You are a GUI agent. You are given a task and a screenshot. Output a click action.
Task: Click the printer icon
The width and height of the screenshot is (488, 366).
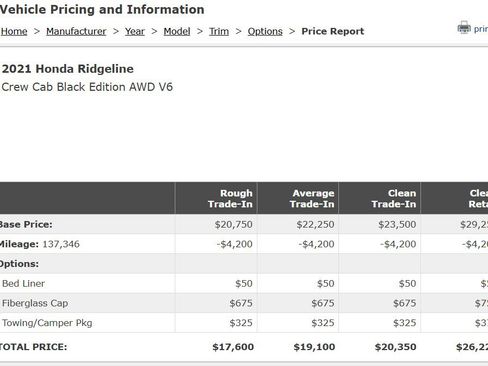[464, 28]
